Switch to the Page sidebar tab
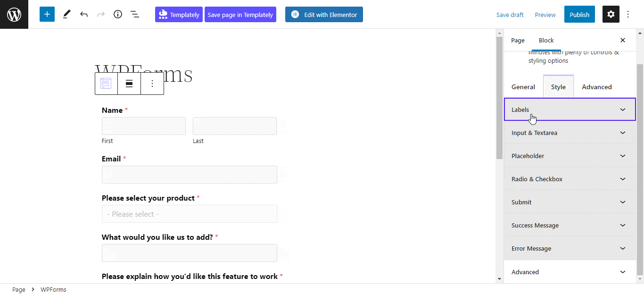 tap(518, 40)
